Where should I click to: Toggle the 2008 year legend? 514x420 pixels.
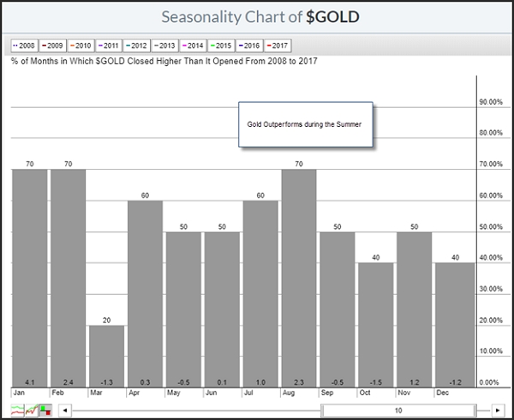[25, 45]
